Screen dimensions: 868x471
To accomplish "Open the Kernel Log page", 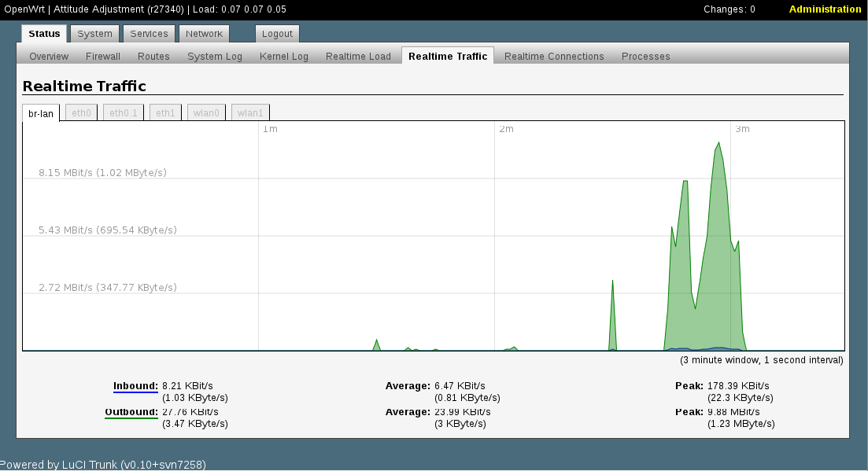I will coord(284,57).
